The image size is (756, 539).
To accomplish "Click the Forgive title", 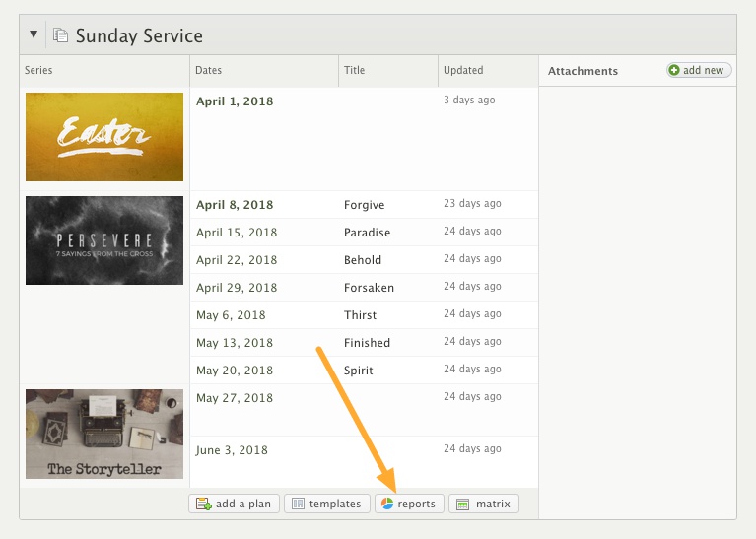I will [x=364, y=205].
